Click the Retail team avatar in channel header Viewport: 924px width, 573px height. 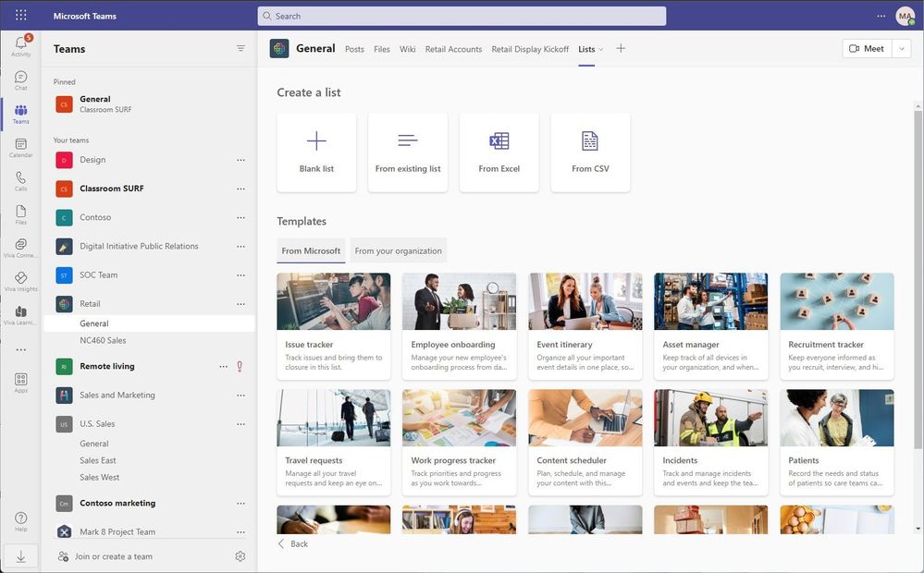(279, 48)
